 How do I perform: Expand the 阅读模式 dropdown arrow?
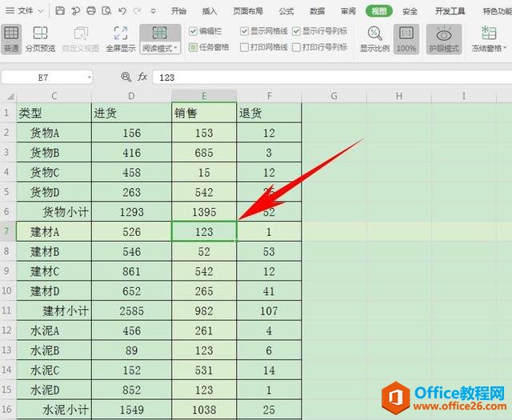(176, 48)
